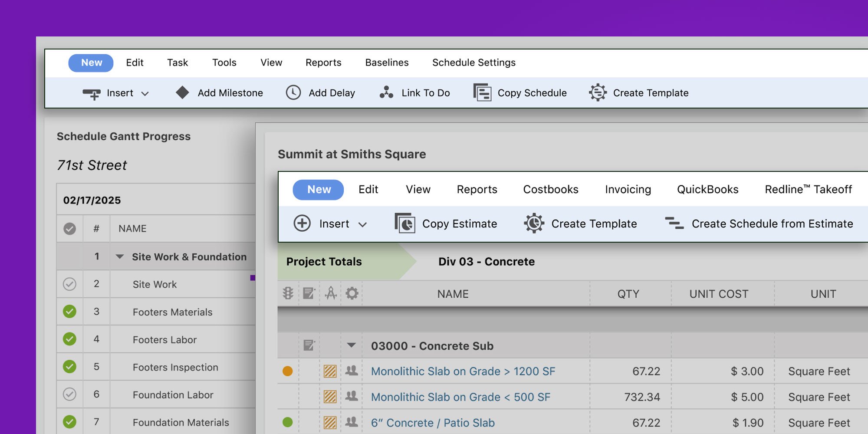Collapse the 03000 - Concrete Sub section
Image resolution: width=868 pixels, height=434 pixels.
point(351,346)
